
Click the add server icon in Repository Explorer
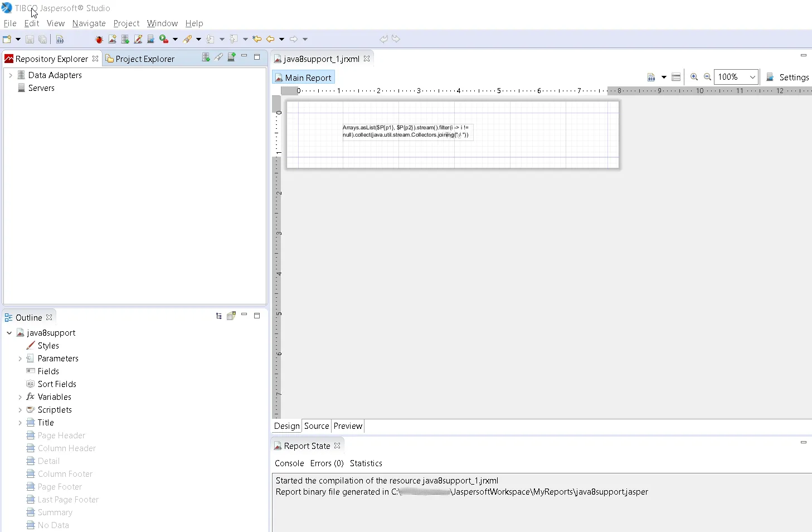pos(231,57)
